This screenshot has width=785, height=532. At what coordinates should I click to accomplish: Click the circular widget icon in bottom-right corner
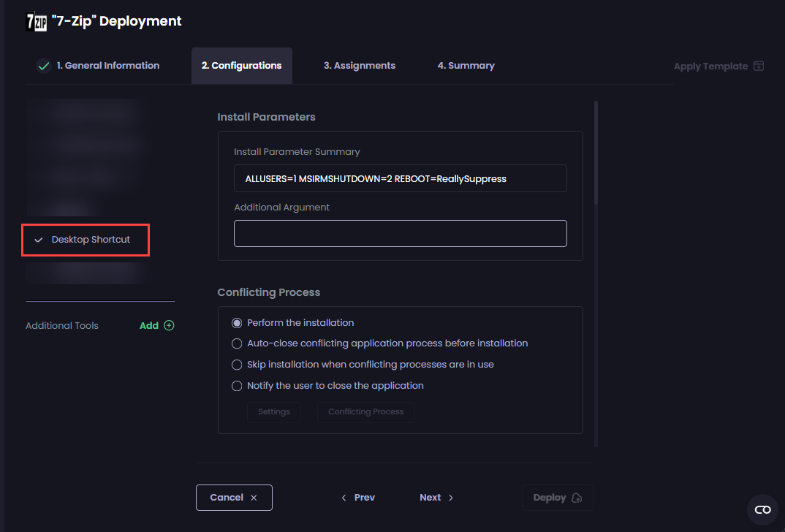point(762,510)
